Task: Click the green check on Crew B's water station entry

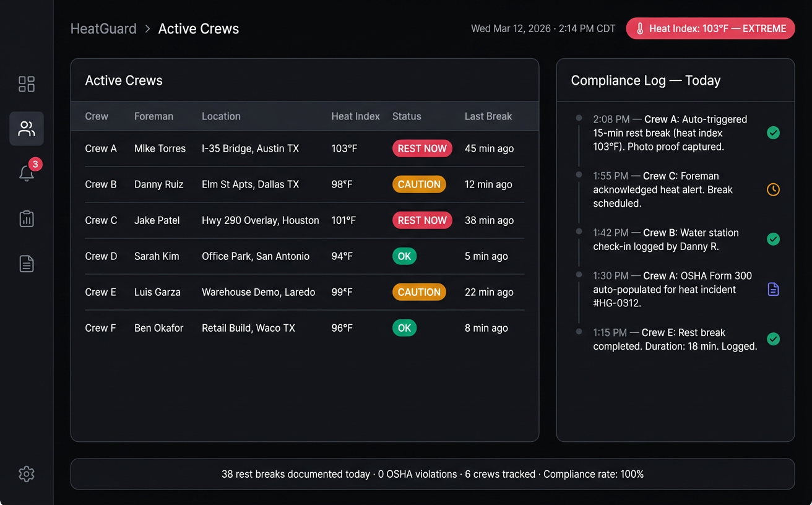Action: pos(773,240)
